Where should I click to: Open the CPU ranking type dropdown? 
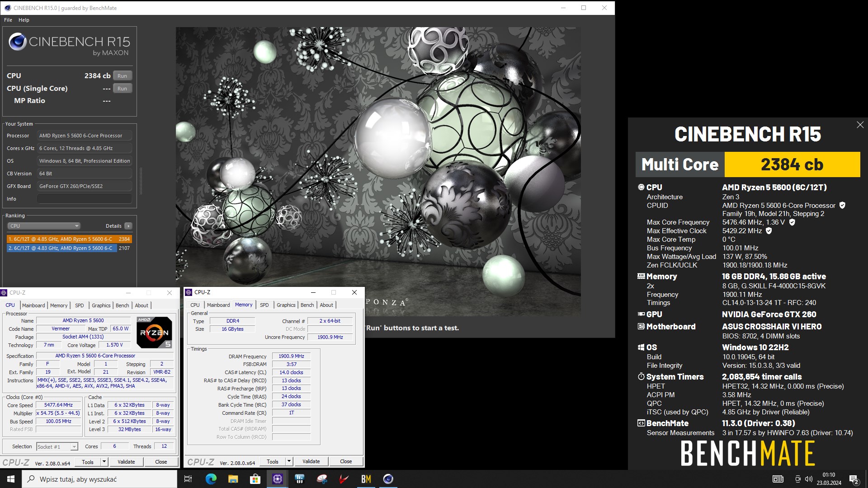[x=44, y=226]
